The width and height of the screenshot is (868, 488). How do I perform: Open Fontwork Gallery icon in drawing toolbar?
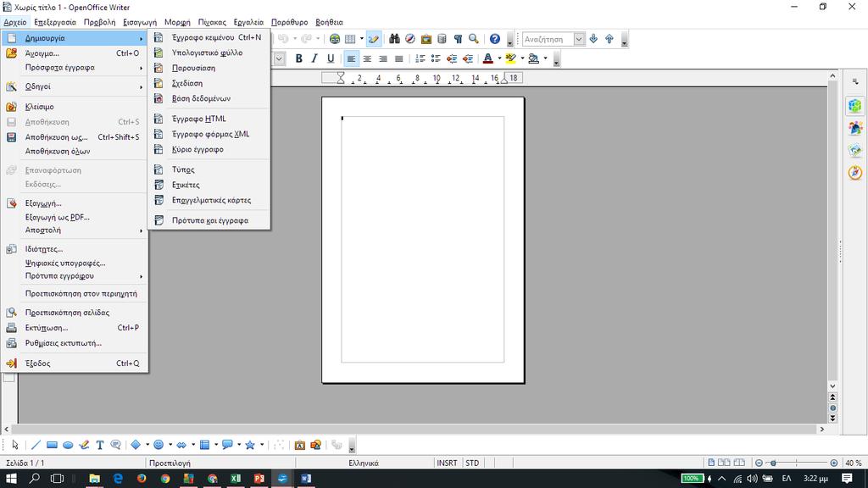pos(300,445)
